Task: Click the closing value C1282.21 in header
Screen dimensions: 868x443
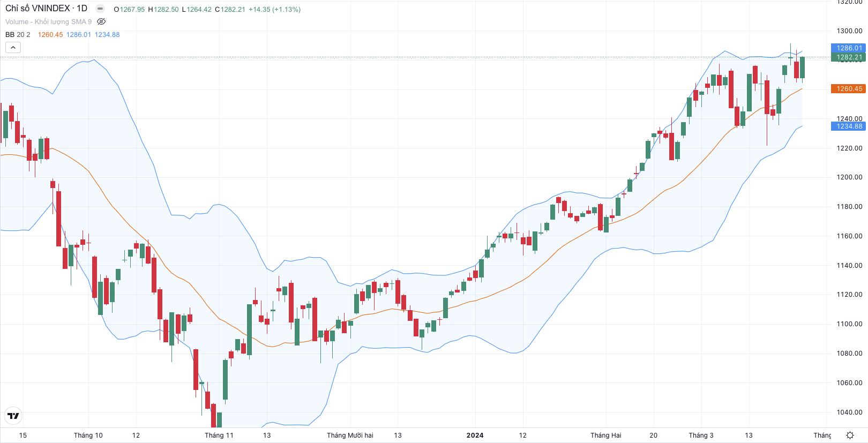Action: pyautogui.click(x=230, y=10)
